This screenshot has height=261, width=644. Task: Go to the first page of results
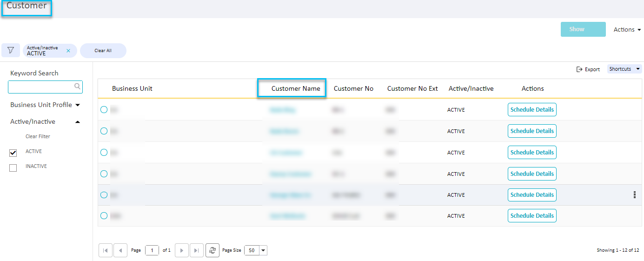pos(106,250)
